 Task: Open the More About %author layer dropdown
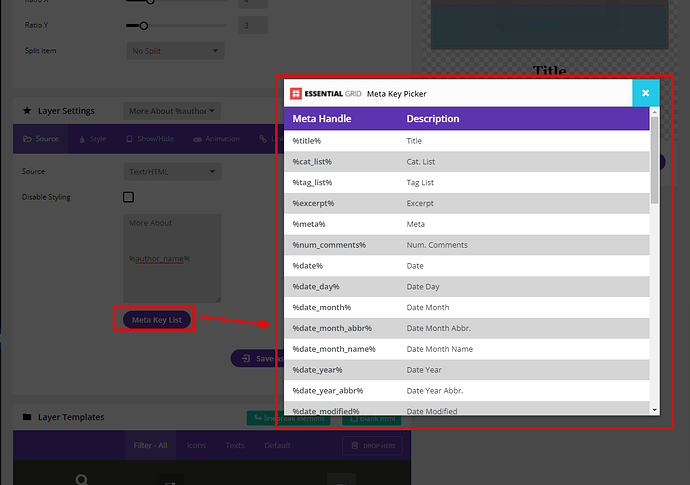tap(172, 111)
